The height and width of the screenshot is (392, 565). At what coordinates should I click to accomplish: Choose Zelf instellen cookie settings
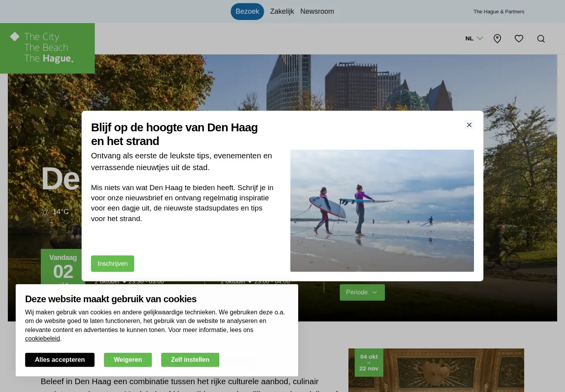(x=190, y=360)
